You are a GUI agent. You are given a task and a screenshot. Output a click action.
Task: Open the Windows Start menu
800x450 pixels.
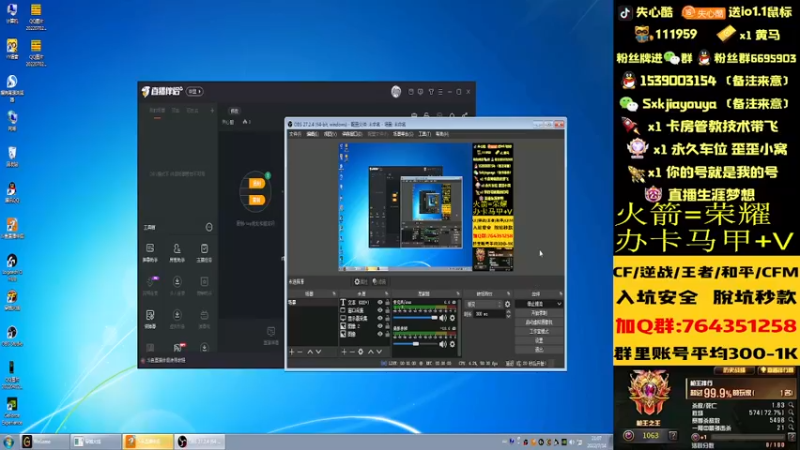tap(8, 441)
